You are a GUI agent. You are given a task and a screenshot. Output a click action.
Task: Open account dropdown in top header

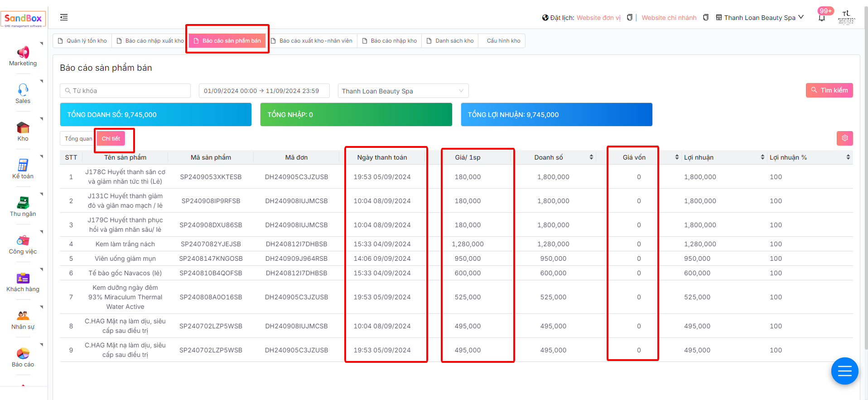760,18
